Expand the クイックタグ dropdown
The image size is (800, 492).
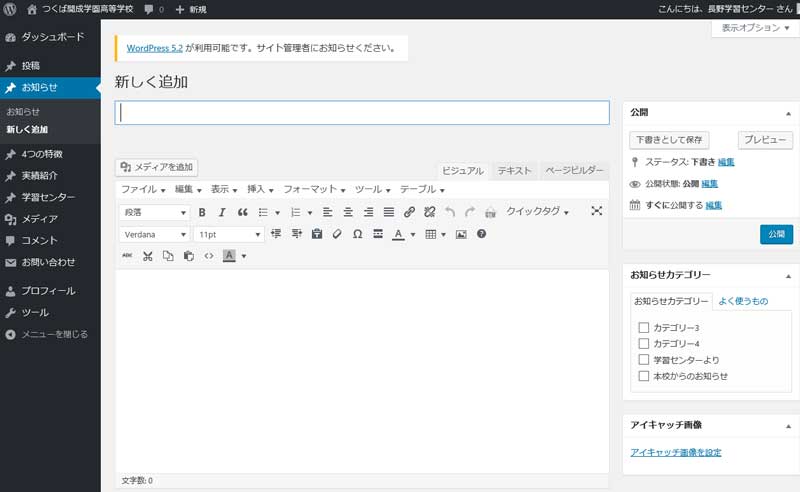537,211
